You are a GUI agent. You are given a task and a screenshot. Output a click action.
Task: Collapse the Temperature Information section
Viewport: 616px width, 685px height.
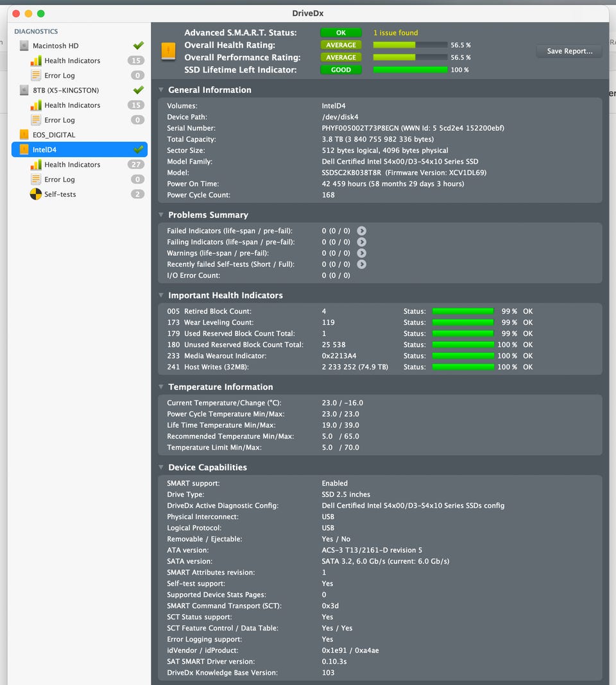coord(161,387)
